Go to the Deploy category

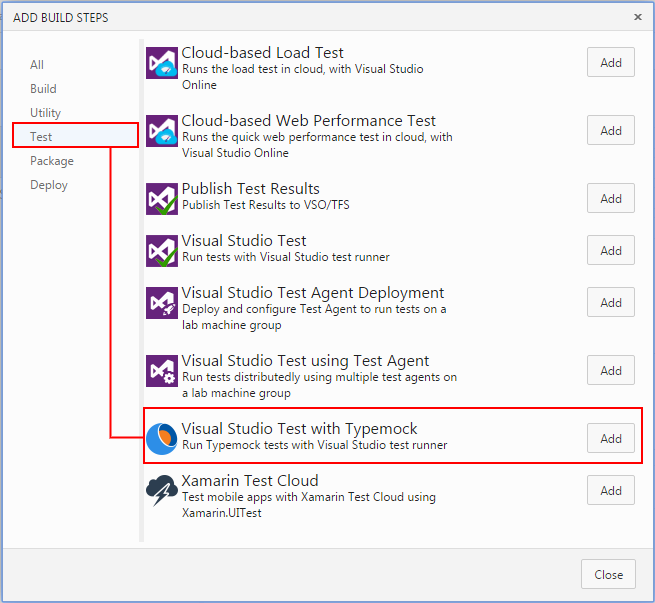coord(49,185)
